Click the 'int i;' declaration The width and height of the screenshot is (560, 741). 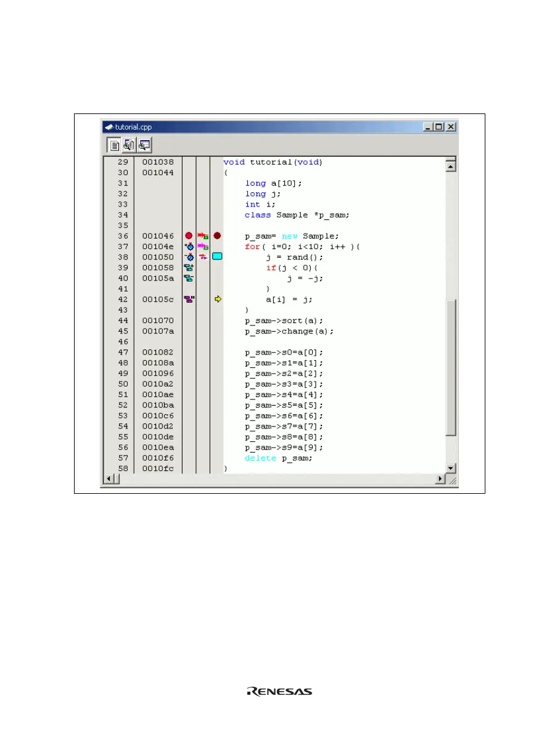[x=261, y=204]
